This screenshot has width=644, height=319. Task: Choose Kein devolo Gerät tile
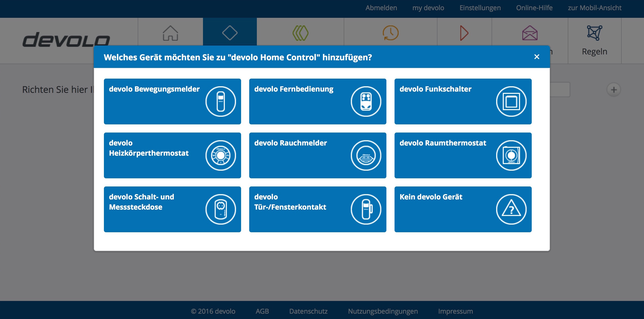click(x=463, y=209)
